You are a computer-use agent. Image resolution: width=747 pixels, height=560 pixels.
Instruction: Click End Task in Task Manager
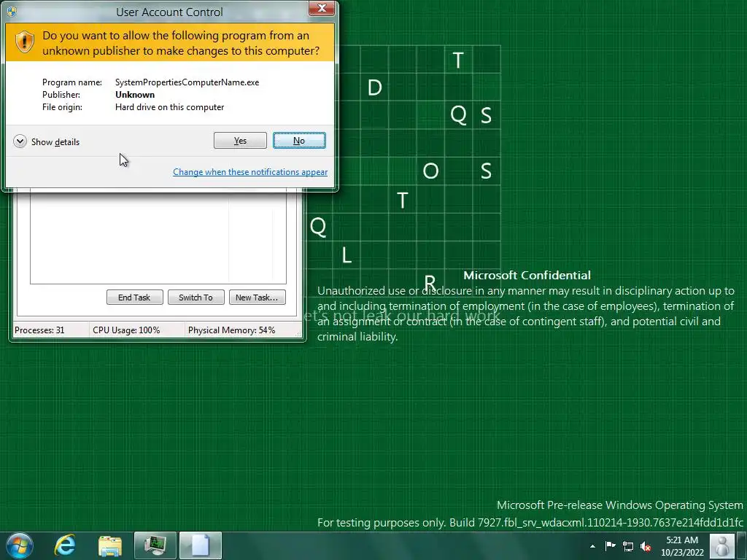click(134, 297)
